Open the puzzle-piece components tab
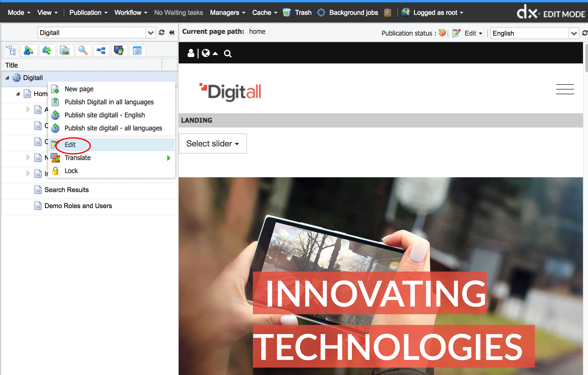 [47, 50]
